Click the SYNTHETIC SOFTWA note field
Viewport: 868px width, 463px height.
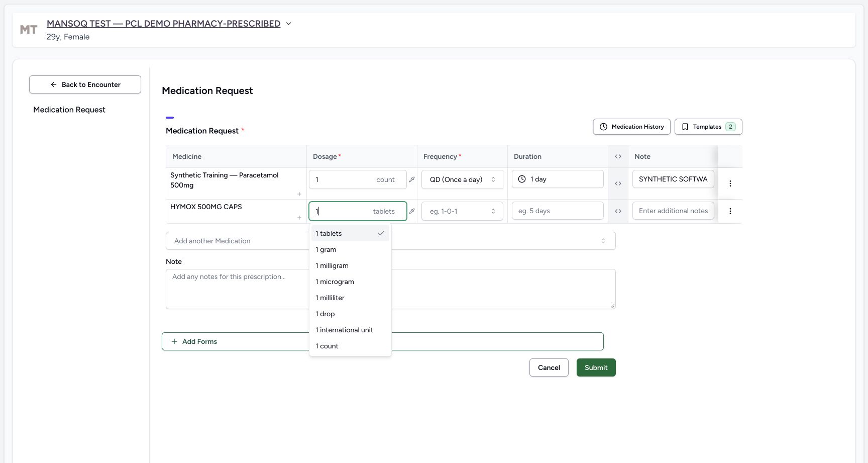point(673,179)
